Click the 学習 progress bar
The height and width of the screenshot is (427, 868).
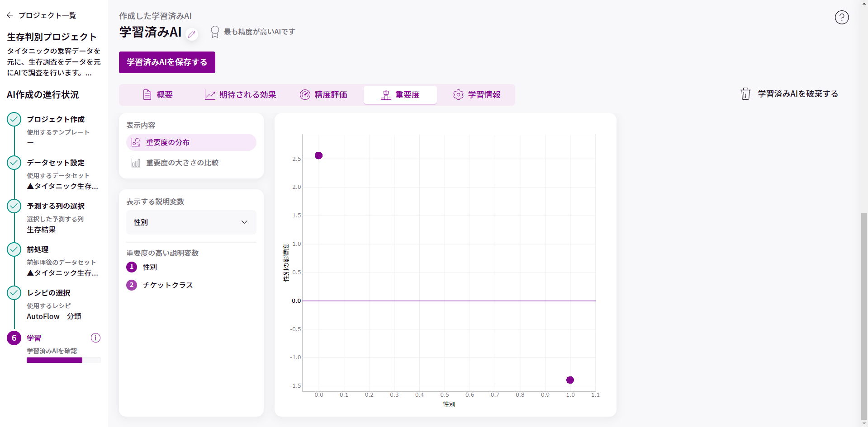tap(64, 360)
